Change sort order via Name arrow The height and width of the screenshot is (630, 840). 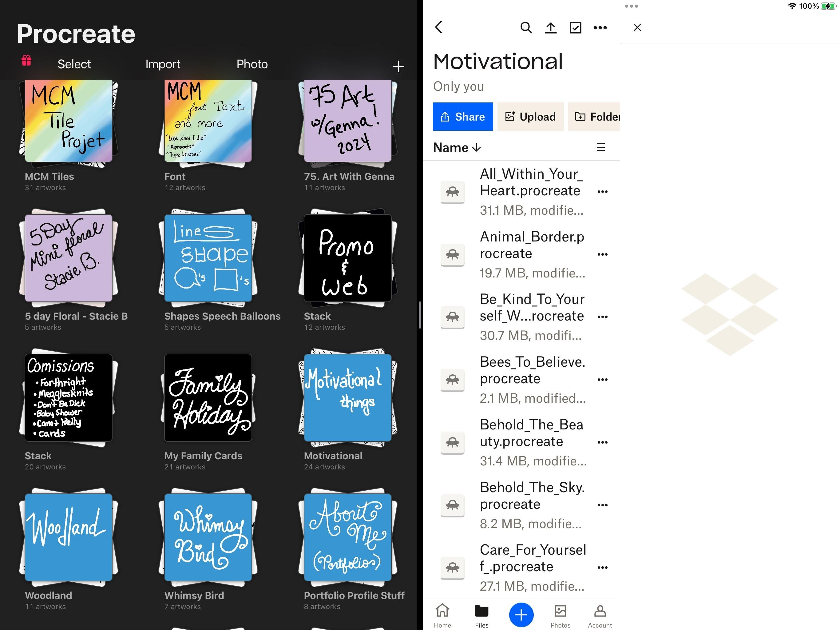click(x=457, y=147)
